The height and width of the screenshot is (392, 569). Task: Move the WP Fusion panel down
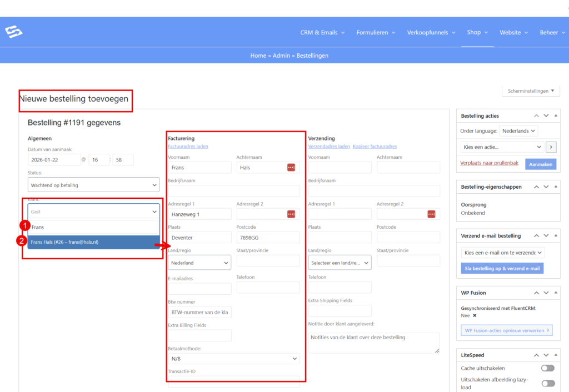(546, 293)
